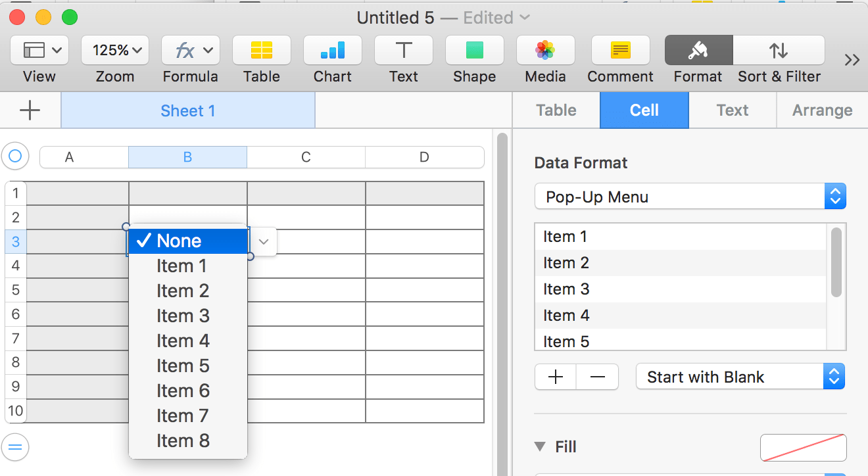
Task: Click the red no-fill color swatch
Action: (803, 447)
